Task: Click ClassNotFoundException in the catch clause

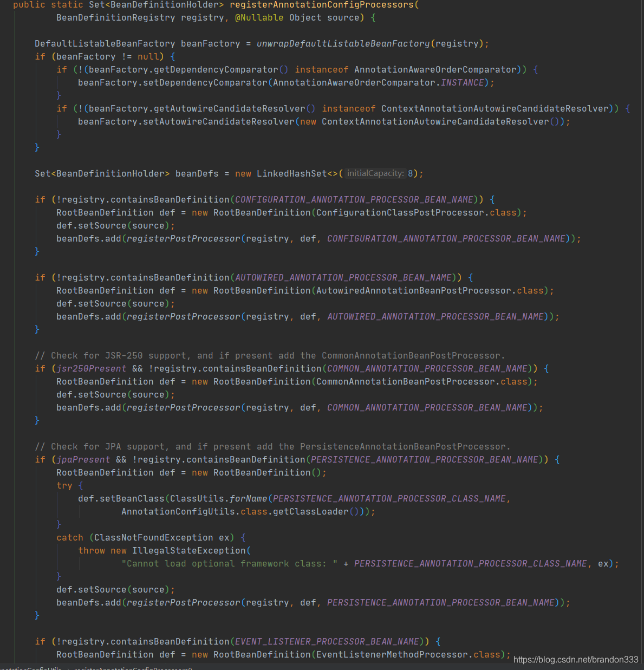Action: 154,538
